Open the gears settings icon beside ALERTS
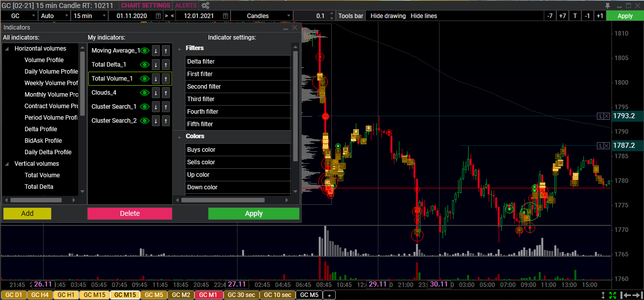644x300 pixels. [205, 6]
